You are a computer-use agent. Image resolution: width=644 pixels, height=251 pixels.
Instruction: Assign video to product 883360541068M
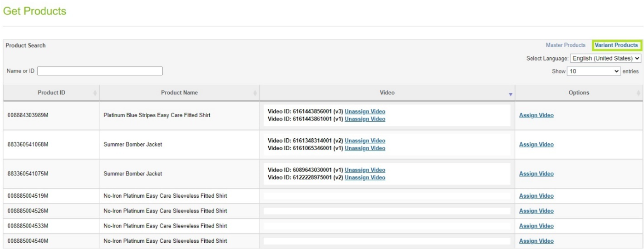[x=536, y=144]
